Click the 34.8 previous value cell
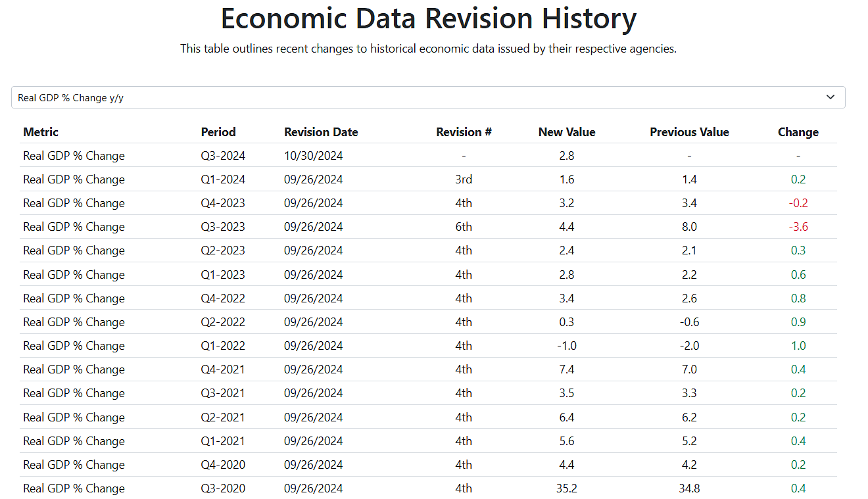This screenshot has width=868, height=499. click(x=689, y=488)
